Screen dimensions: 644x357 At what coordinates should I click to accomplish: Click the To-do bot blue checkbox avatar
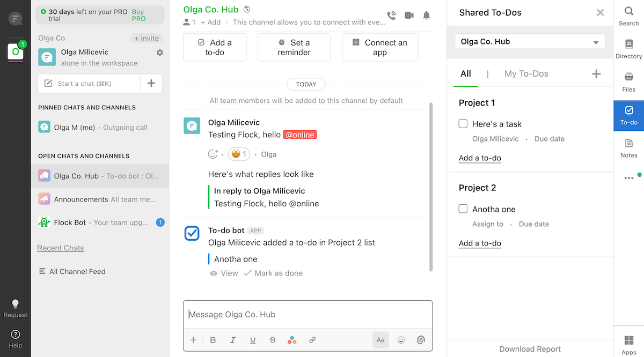click(192, 233)
